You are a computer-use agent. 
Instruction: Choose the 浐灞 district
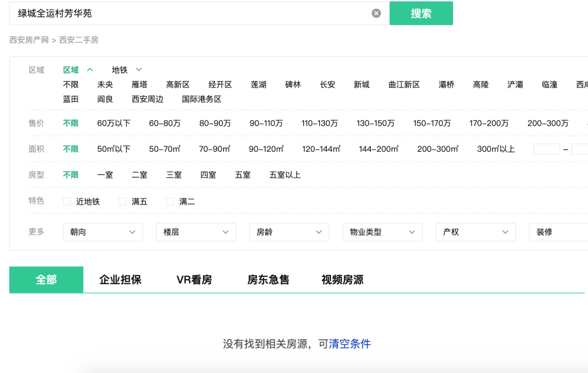pos(515,85)
